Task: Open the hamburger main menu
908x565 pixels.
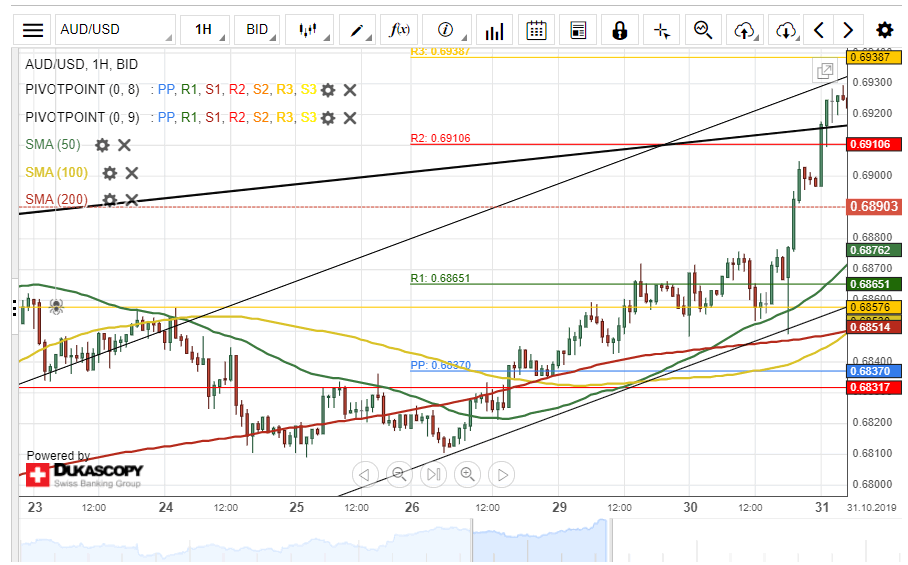Action: coord(33,30)
